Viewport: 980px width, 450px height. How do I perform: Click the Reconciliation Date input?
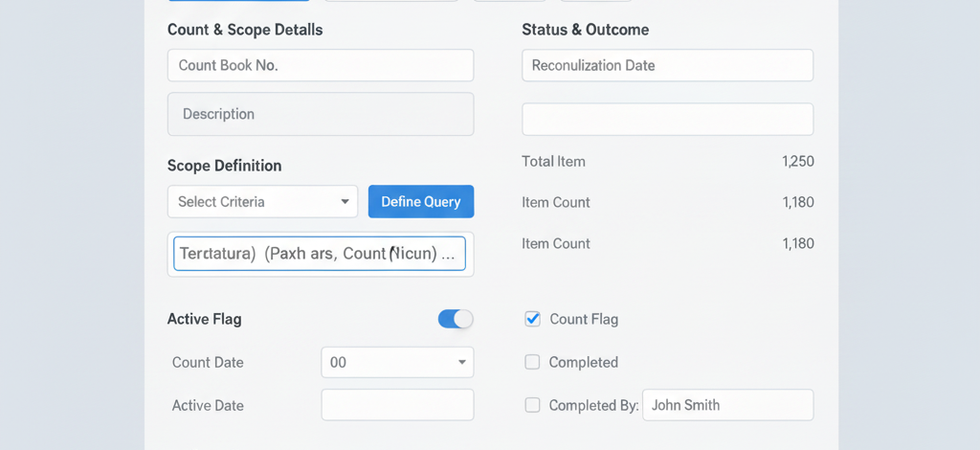pos(667,65)
